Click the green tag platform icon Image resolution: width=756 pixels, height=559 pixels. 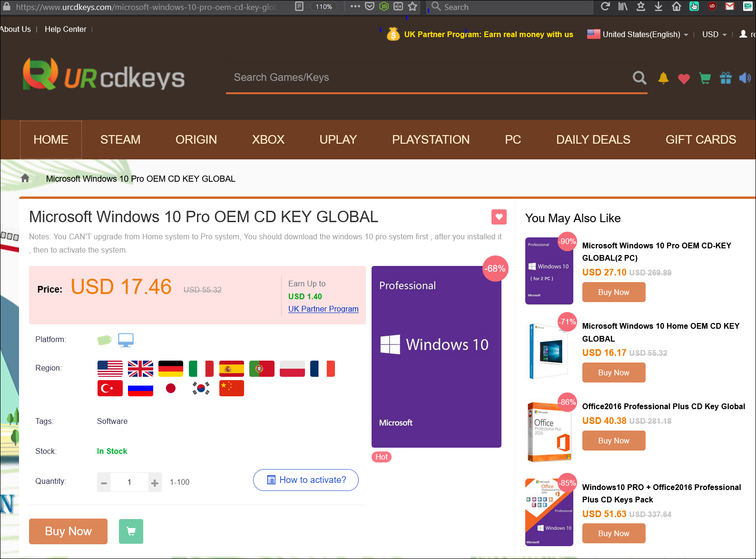click(x=105, y=340)
